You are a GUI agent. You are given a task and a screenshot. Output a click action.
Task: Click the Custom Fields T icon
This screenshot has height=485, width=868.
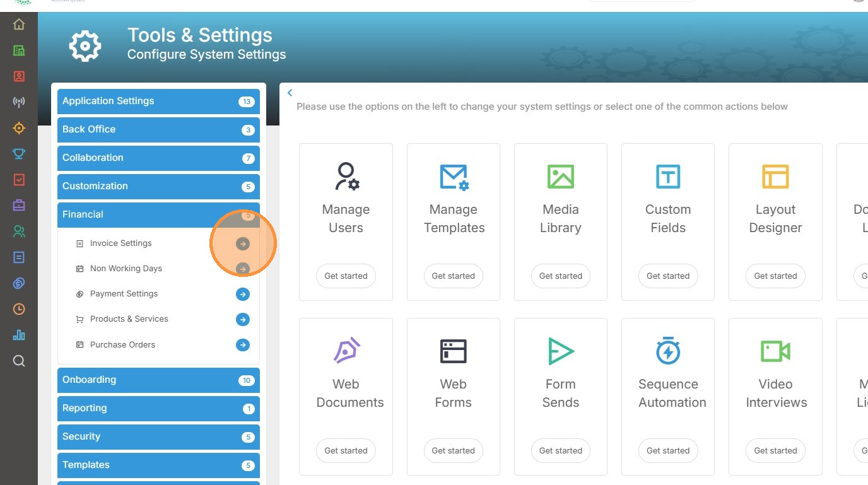point(668,177)
